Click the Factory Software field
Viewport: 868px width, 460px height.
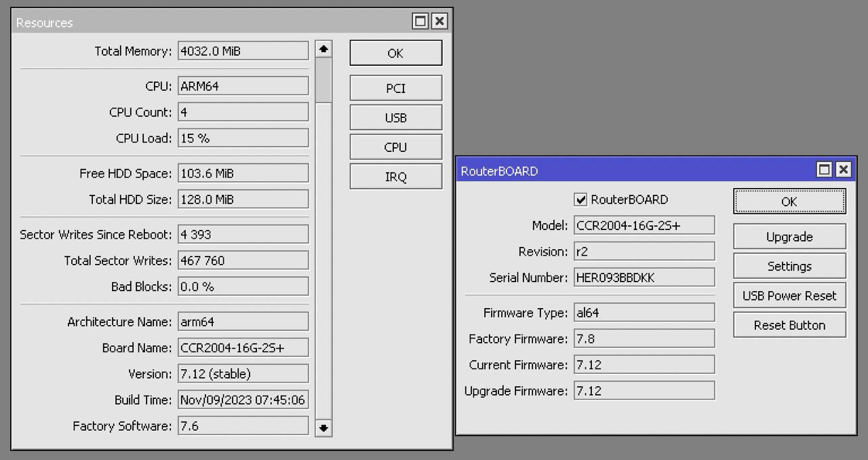click(243, 426)
